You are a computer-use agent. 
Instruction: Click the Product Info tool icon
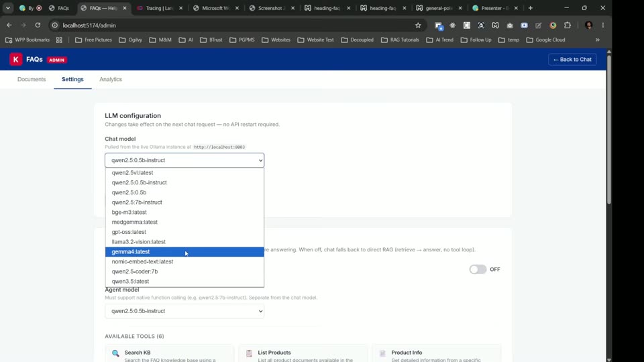[382, 353]
